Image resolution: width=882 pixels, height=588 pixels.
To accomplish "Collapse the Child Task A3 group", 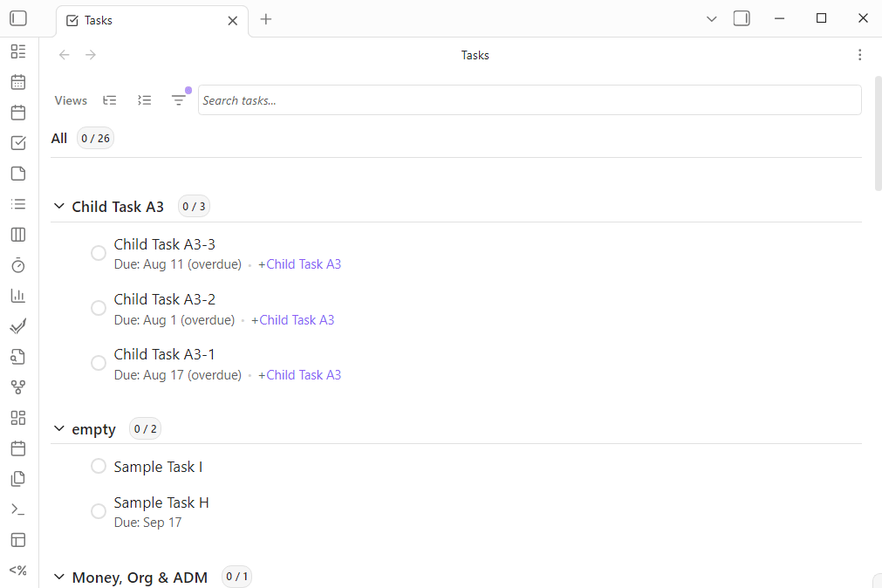I will pos(58,206).
